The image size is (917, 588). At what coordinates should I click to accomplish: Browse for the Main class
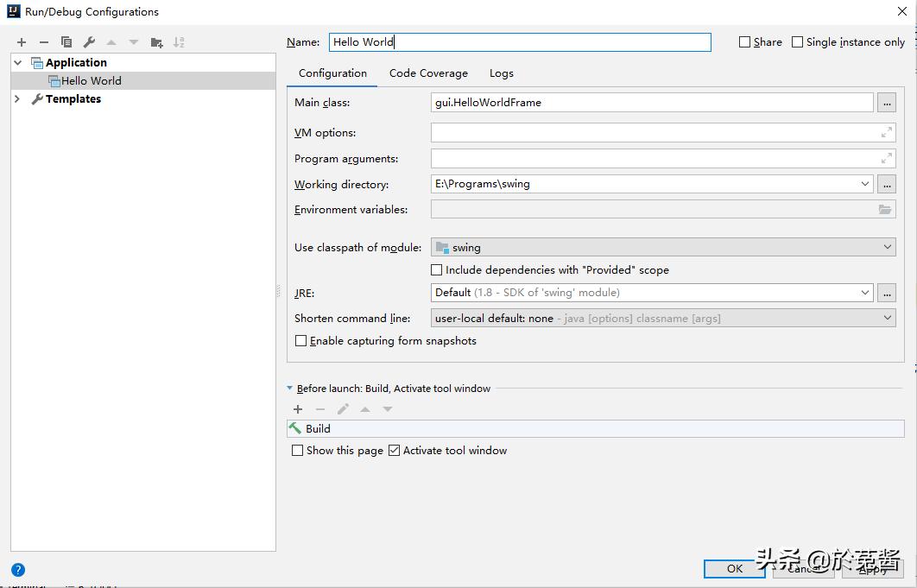(886, 103)
